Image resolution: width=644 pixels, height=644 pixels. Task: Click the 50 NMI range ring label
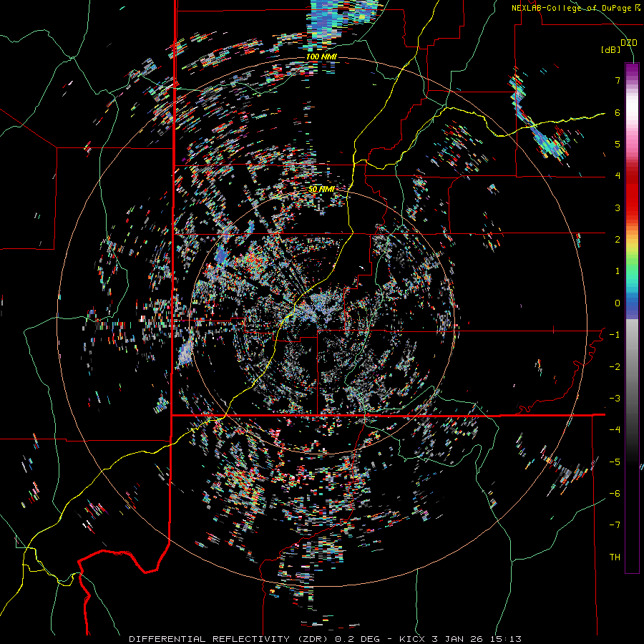click(x=321, y=189)
